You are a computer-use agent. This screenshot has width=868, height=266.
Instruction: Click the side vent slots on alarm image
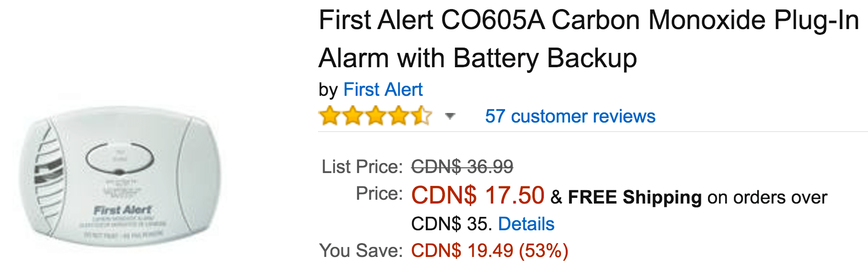(48, 173)
